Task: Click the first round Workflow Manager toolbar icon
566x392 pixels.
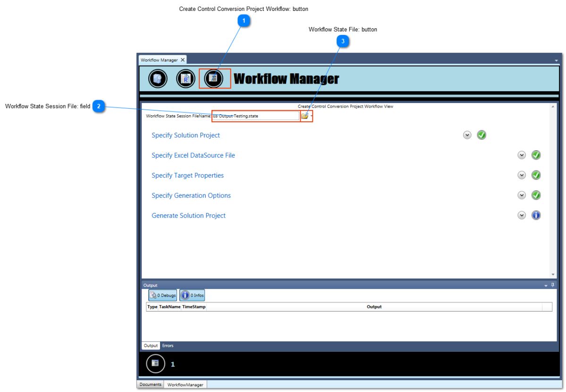Action: point(158,78)
